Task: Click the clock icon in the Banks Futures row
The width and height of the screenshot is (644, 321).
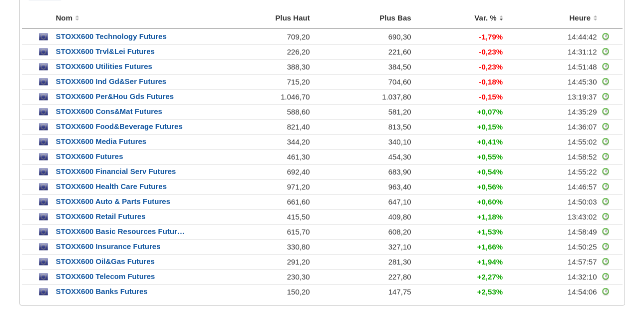Action: tap(606, 291)
